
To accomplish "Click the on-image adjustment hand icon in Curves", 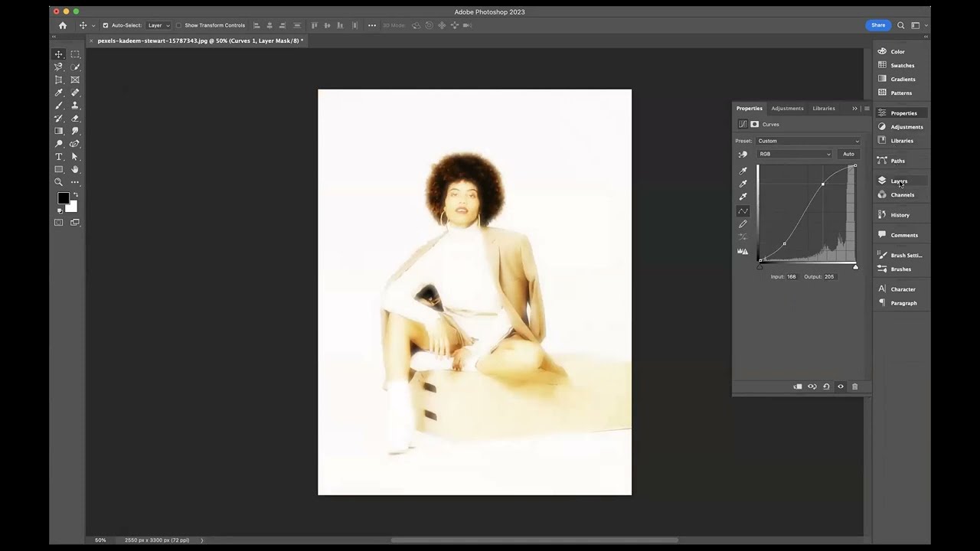I will tap(743, 155).
